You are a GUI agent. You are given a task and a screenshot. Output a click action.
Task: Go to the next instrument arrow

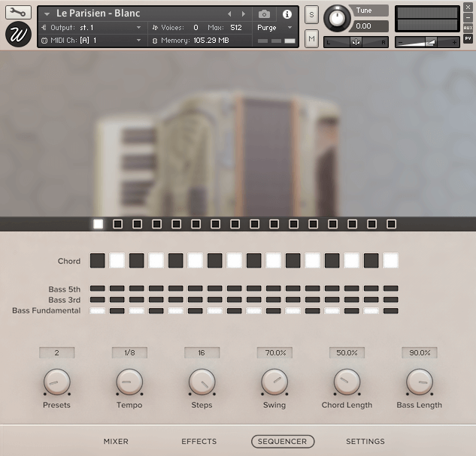pos(243,14)
